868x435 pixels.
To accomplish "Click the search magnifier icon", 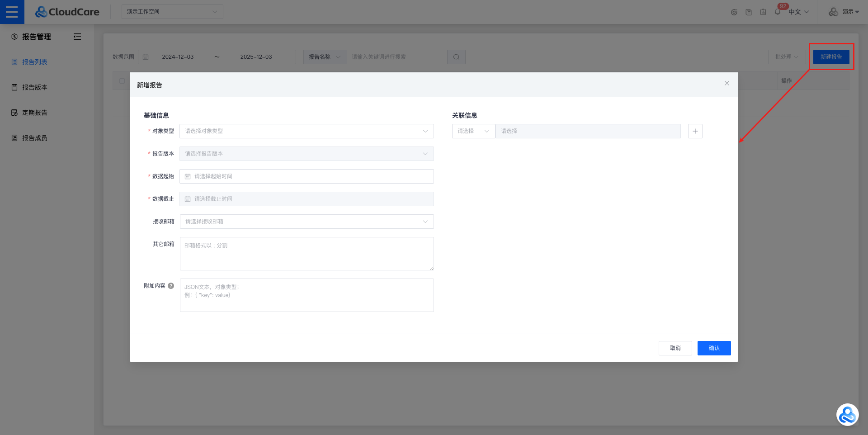I will pyautogui.click(x=456, y=57).
